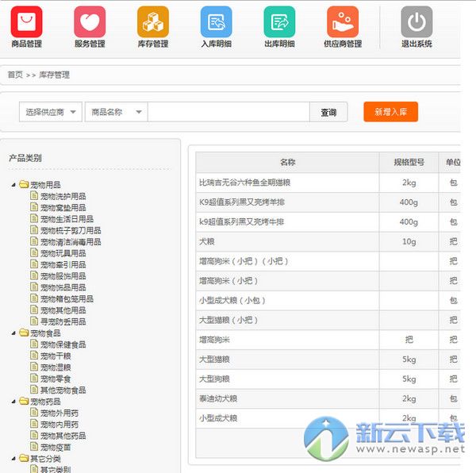Collapse the 其它分类 tree folder
This screenshot has width=476, height=473.
pos(13,459)
